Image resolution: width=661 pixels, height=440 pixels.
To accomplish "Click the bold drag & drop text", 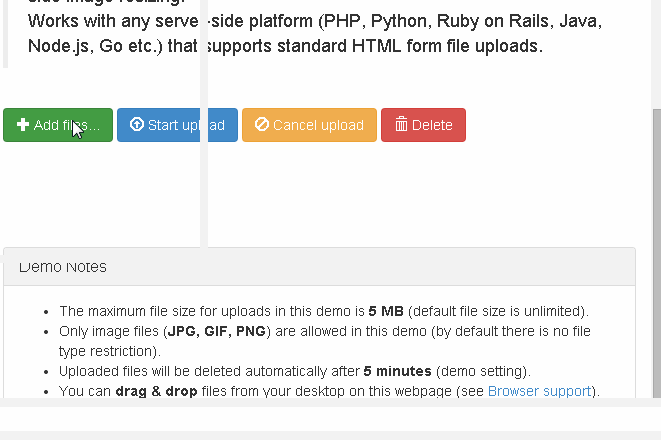I will pos(156,391).
